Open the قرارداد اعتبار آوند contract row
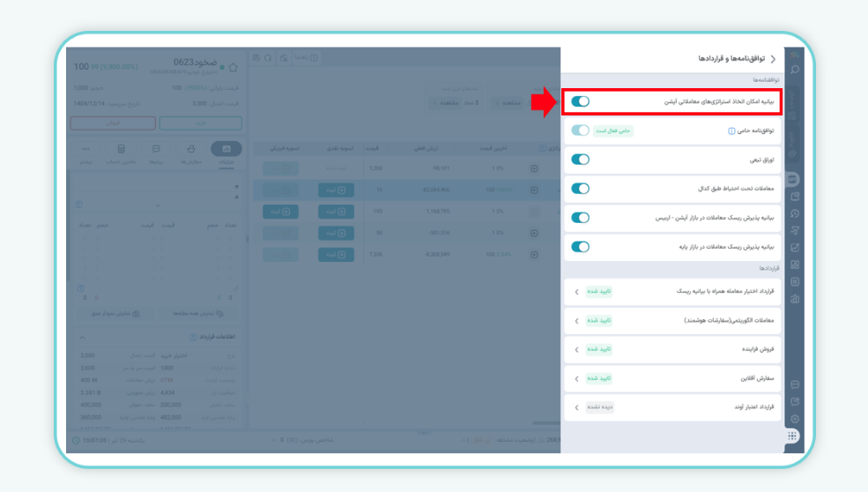This screenshot has width=868, height=492. (576, 407)
